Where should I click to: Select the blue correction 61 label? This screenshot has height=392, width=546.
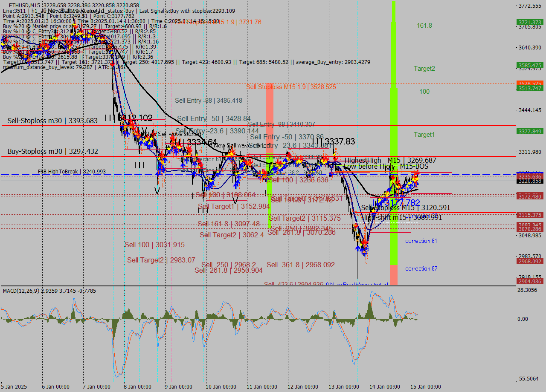pos(421,241)
